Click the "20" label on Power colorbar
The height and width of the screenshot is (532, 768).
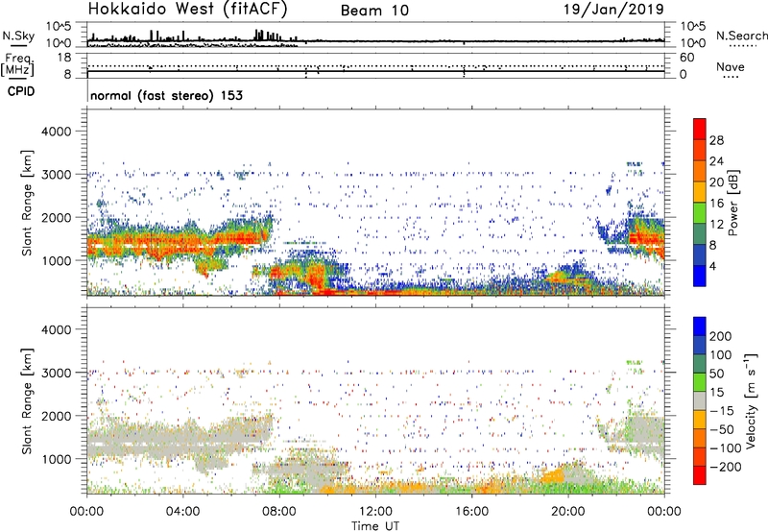(716, 182)
